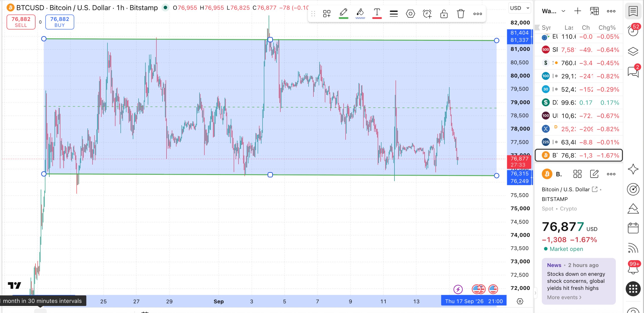Open symbol details grid icon
The width and height of the screenshot is (644, 313).
pyautogui.click(x=577, y=174)
